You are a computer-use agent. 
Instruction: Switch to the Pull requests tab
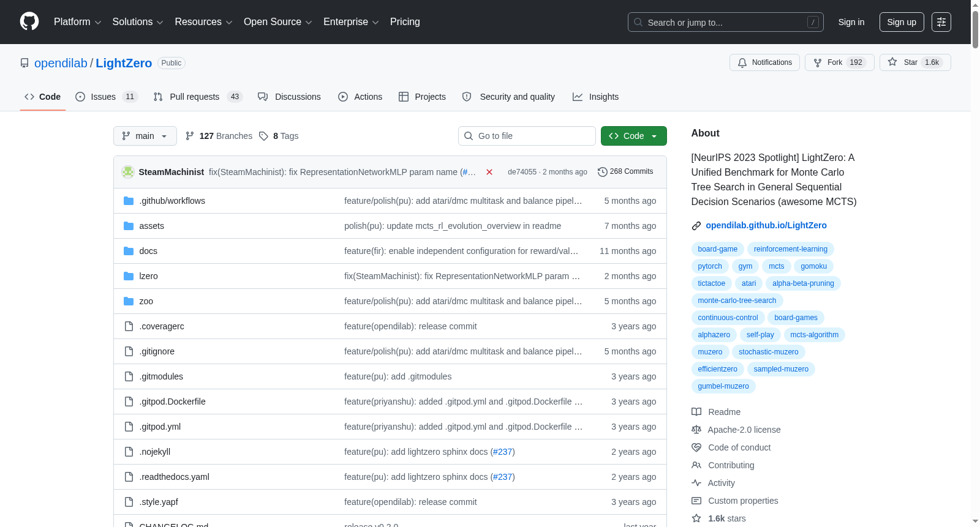pos(198,97)
